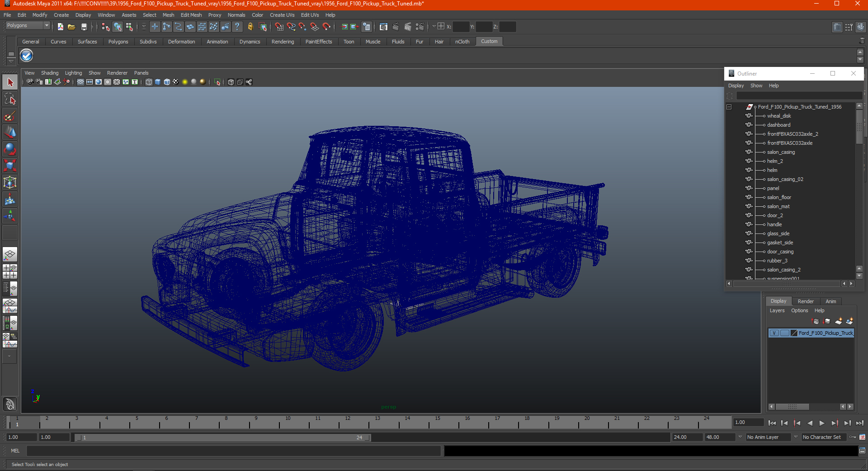Toggle the auto keyframe key icon

click(x=853, y=437)
